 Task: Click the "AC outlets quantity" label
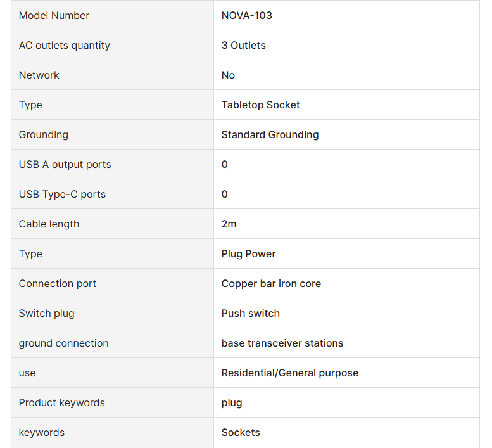point(65,45)
